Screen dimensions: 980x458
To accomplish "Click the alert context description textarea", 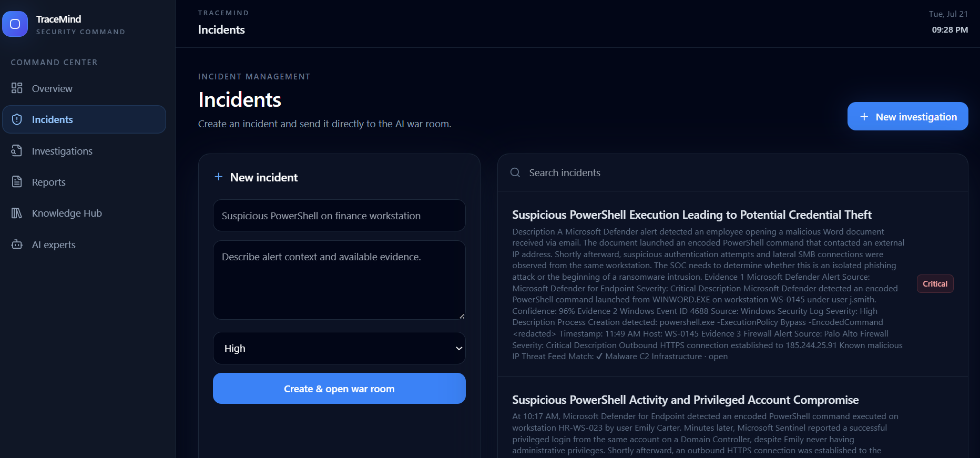I will click(339, 280).
